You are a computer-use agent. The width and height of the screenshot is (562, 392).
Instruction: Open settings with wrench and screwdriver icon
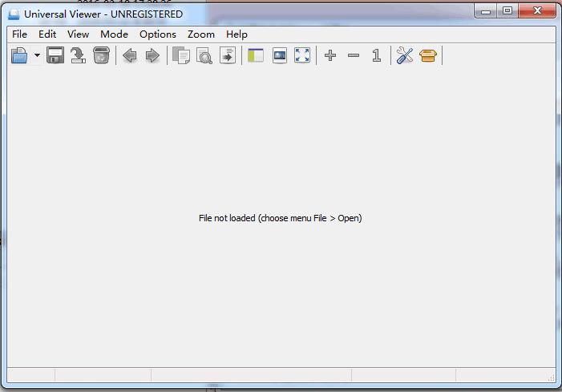pos(405,55)
